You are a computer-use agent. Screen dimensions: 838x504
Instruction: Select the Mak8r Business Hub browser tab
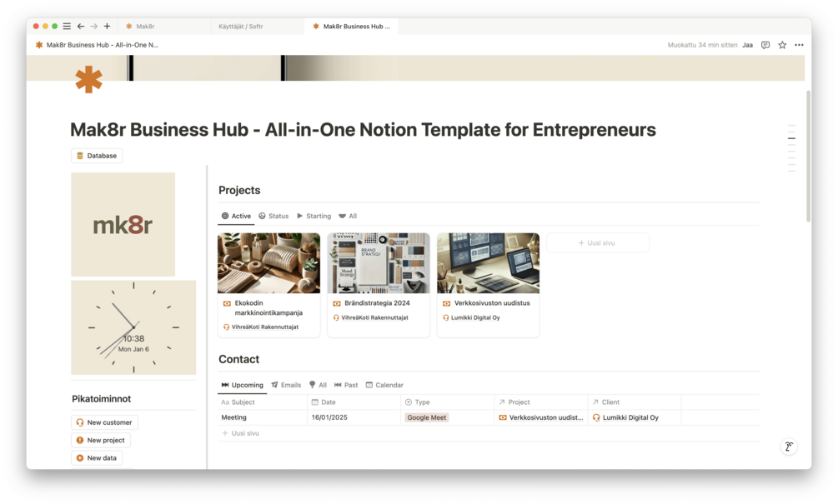[352, 26]
